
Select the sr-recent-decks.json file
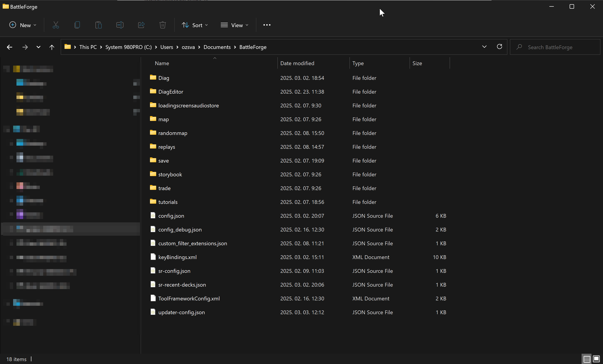click(182, 284)
